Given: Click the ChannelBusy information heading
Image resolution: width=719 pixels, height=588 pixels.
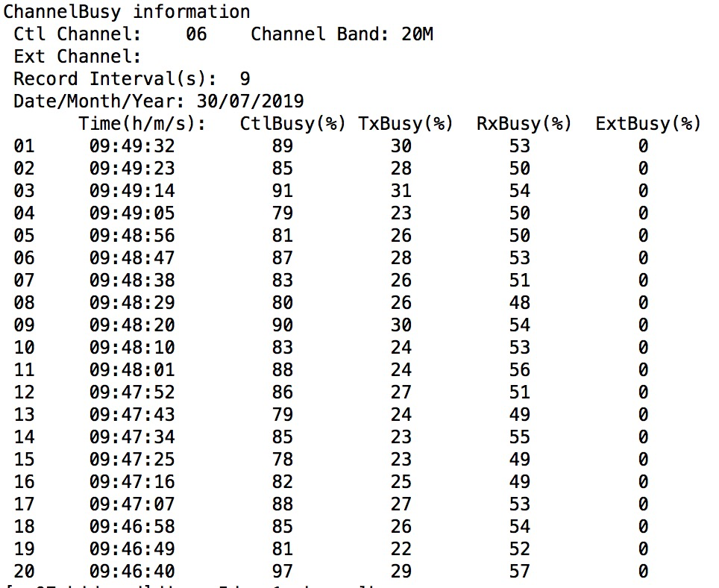Looking at the screenshot, I should coord(127,12).
